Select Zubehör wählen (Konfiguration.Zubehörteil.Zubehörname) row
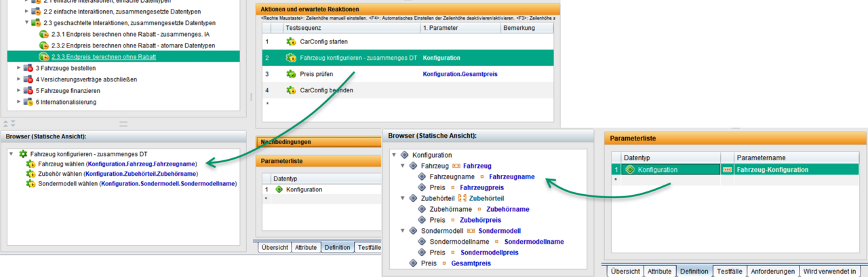This screenshot has width=868, height=277. [x=113, y=174]
